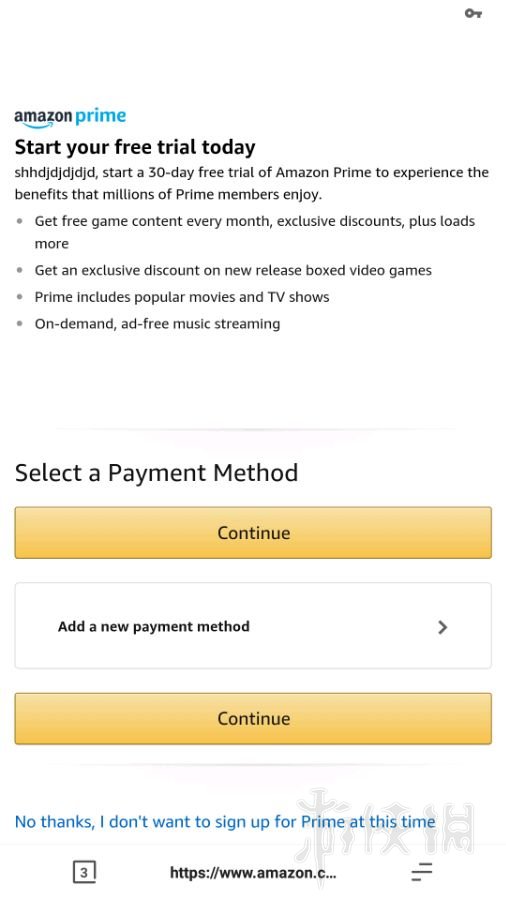506x900 pixels.
Task: Click the free game content bullet text
Action: click(x=255, y=232)
